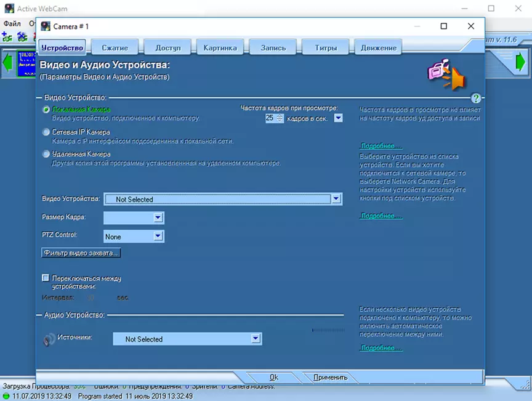Click the audio source speaker icon
Image resolution: width=532 pixels, height=401 pixels.
[49, 339]
